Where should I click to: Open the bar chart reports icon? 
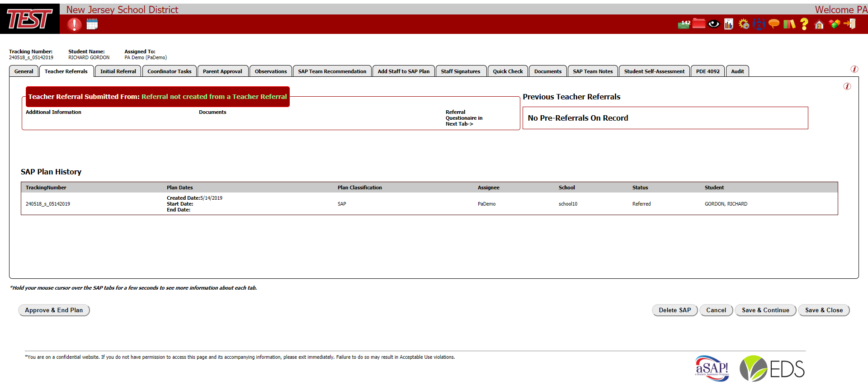pos(729,24)
